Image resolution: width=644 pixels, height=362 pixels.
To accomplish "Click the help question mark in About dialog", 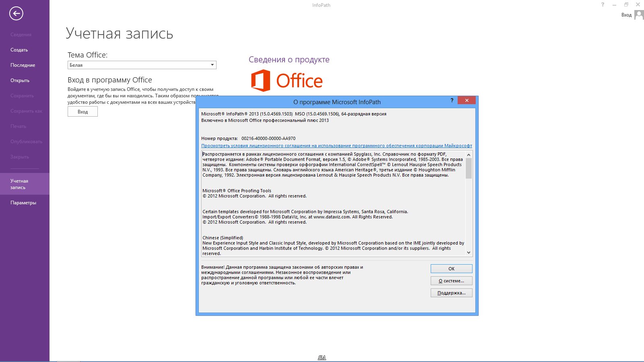I will (x=452, y=100).
